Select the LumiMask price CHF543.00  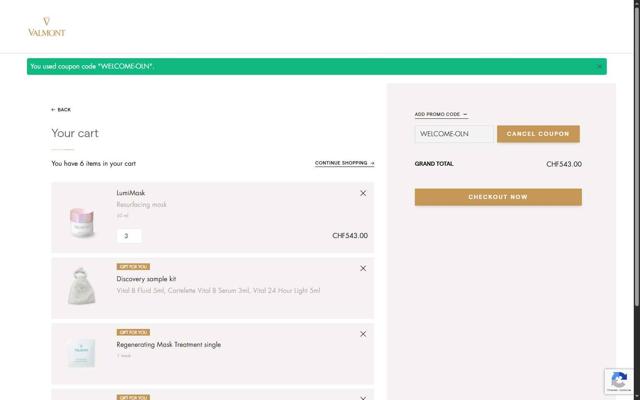(350, 236)
